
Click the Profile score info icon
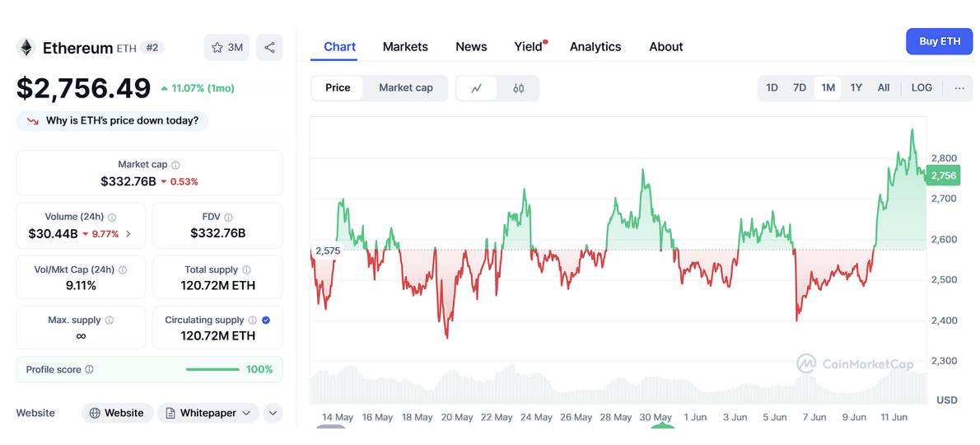(90, 370)
